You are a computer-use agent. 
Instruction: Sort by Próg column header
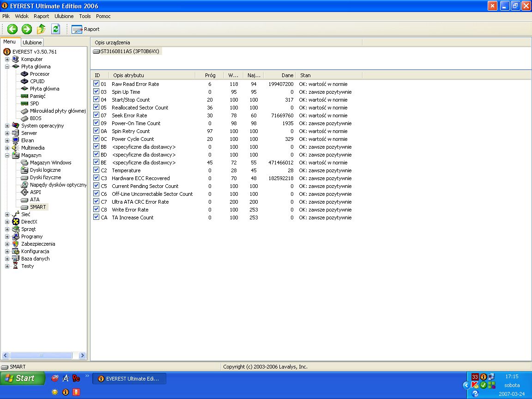coord(210,75)
